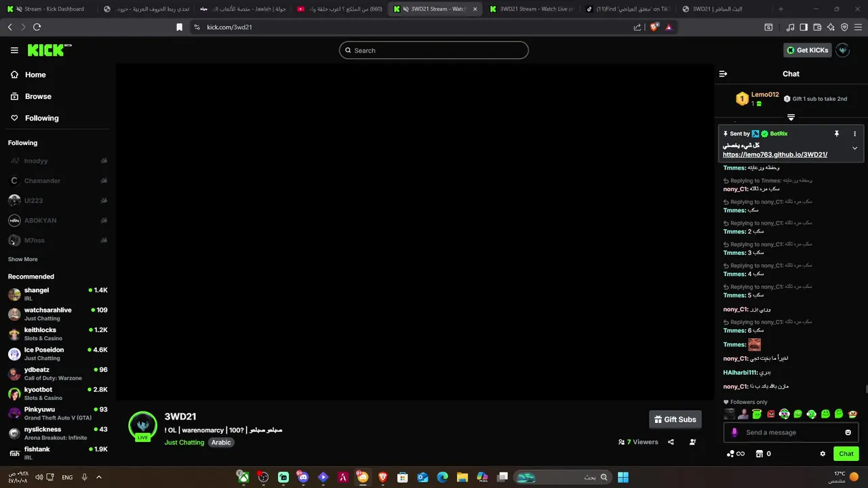868x488 pixels.
Task: Open Brave Rewards triangle icon
Action: pos(669,27)
